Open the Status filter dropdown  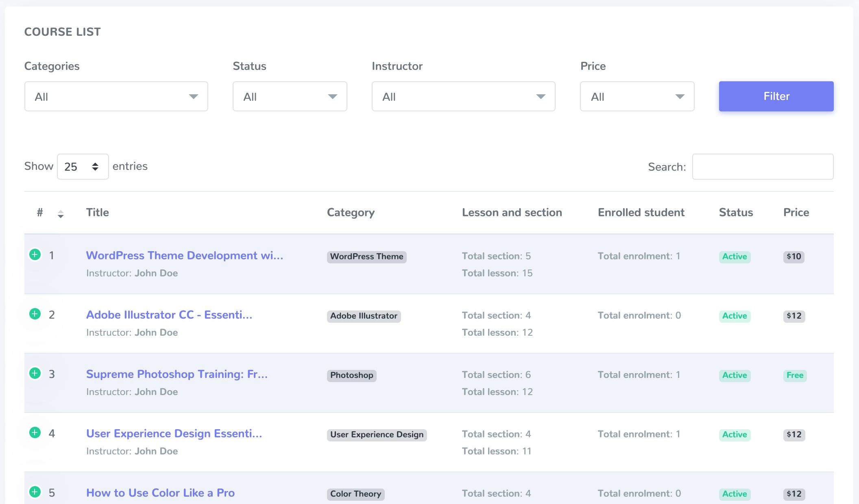(290, 97)
